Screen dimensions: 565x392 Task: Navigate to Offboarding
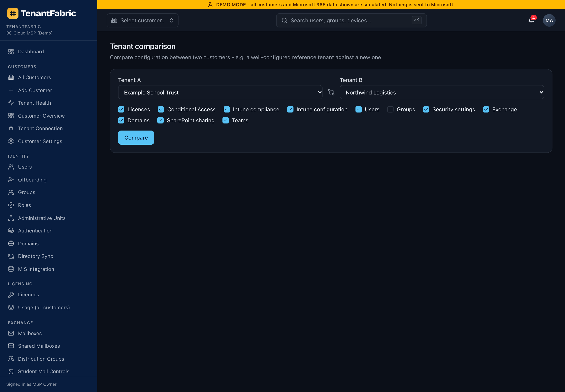point(32,180)
